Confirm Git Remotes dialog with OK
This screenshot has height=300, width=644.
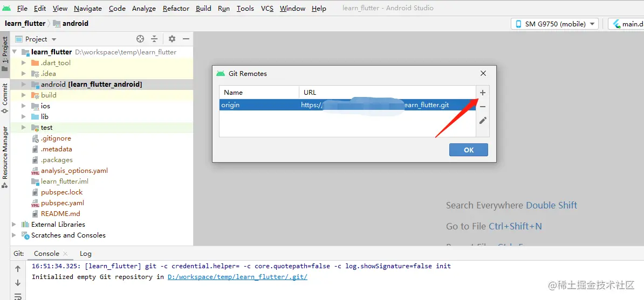(469, 150)
